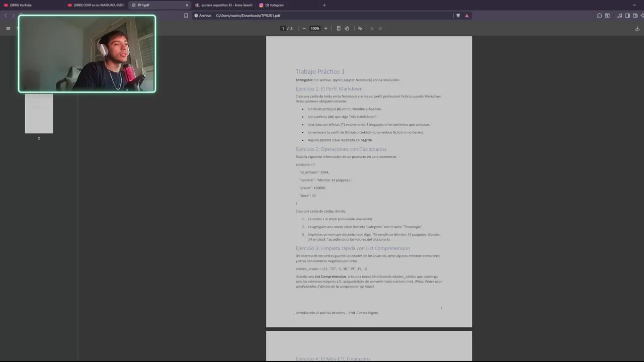Click the Archivo file info icon
This screenshot has height=362, width=644.
click(x=196, y=16)
